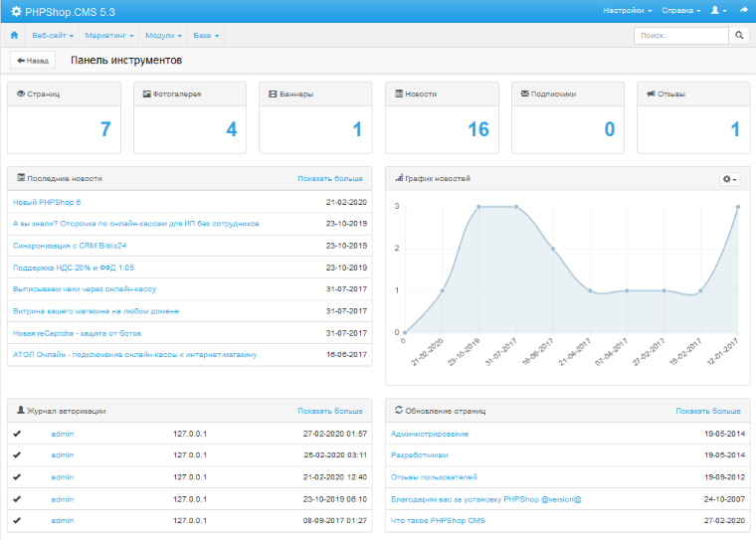Open news Выписываем чеки через онлайн-кассу

85,288
